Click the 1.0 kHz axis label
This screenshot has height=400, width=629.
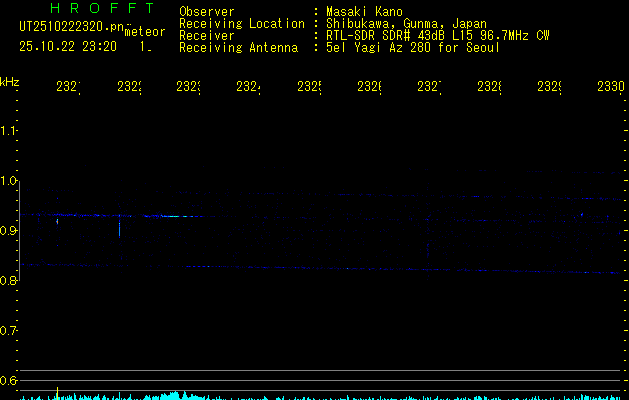click(x=9, y=181)
